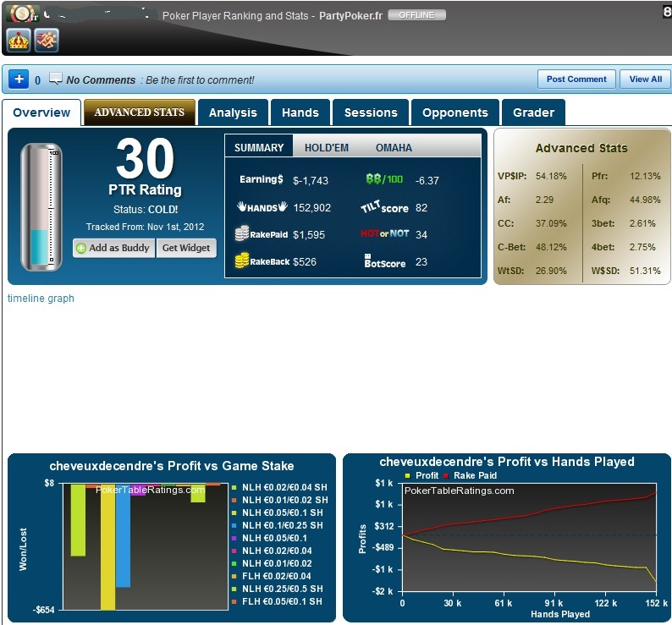Click legend swatch for NLH €0.1/€0.25 SH

click(x=234, y=525)
